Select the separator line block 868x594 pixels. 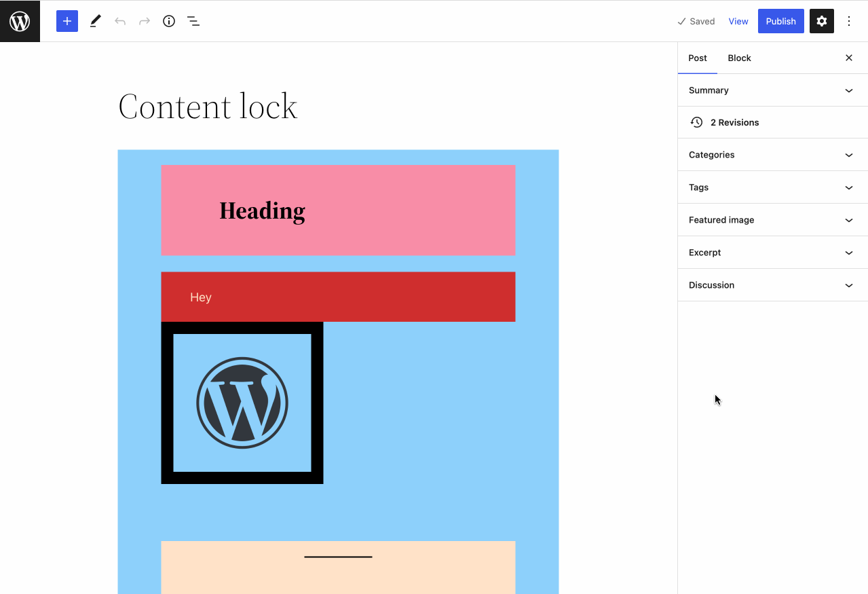[x=338, y=557]
